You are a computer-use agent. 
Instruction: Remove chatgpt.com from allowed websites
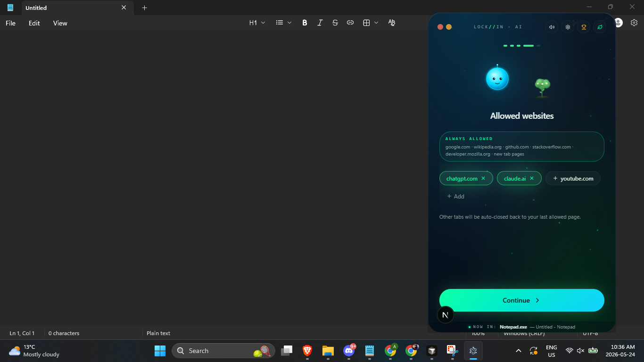tap(483, 178)
